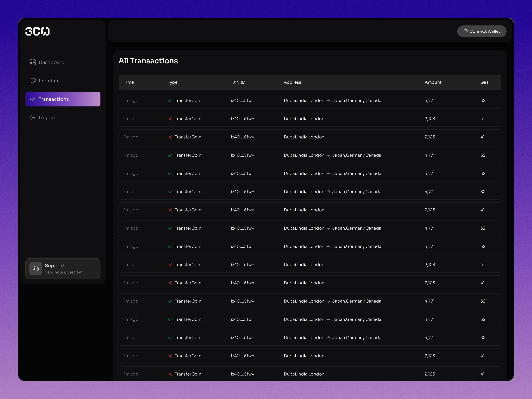The image size is (532, 399).
Task: Click the 3CW logo in the sidebar
Action: point(37,31)
